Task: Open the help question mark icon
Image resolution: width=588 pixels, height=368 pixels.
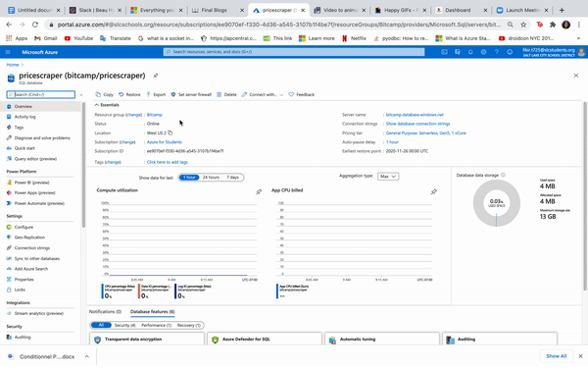Action: click(x=497, y=52)
